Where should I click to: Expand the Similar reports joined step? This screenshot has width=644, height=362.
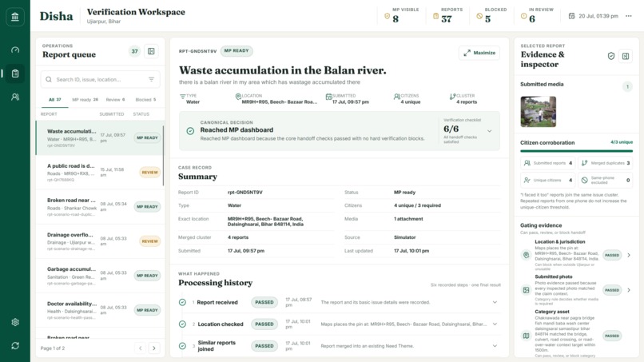pos(495,346)
